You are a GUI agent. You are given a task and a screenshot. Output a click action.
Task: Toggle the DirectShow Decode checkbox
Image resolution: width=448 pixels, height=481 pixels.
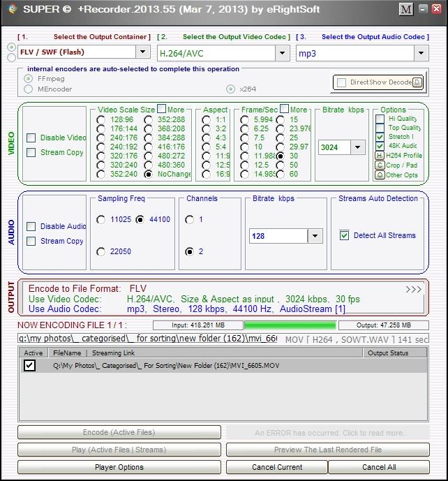coord(341,82)
